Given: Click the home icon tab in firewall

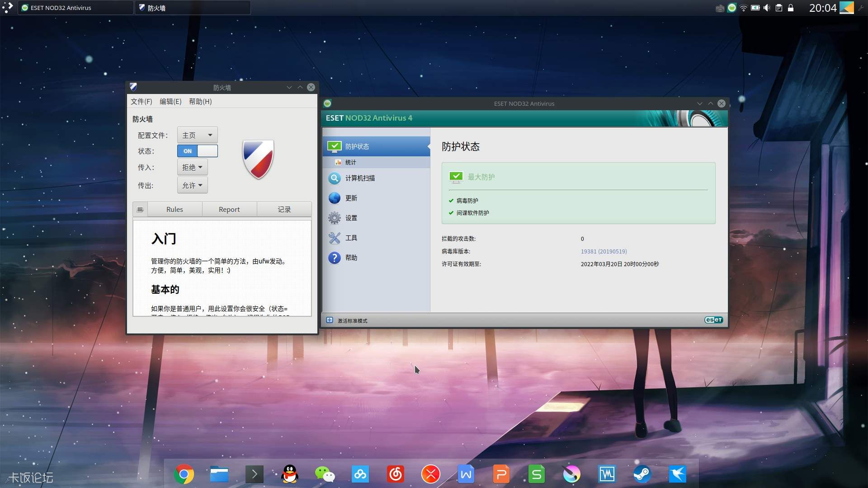Looking at the screenshot, I should (140, 209).
